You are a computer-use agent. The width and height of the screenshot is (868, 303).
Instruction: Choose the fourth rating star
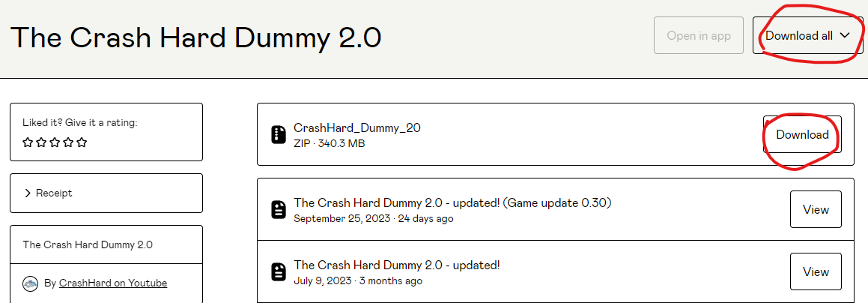pyautogui.click(x=68, y=142)
